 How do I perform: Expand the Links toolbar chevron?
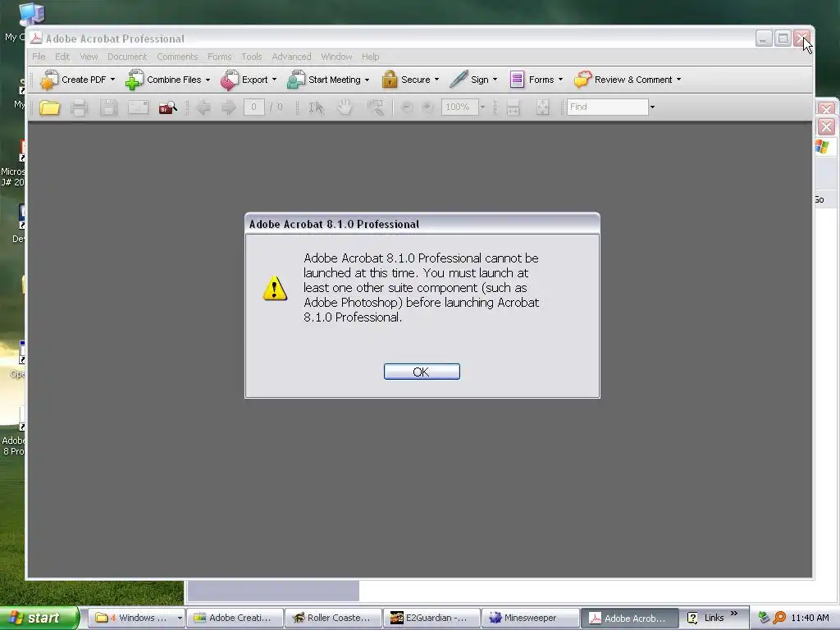734,614
